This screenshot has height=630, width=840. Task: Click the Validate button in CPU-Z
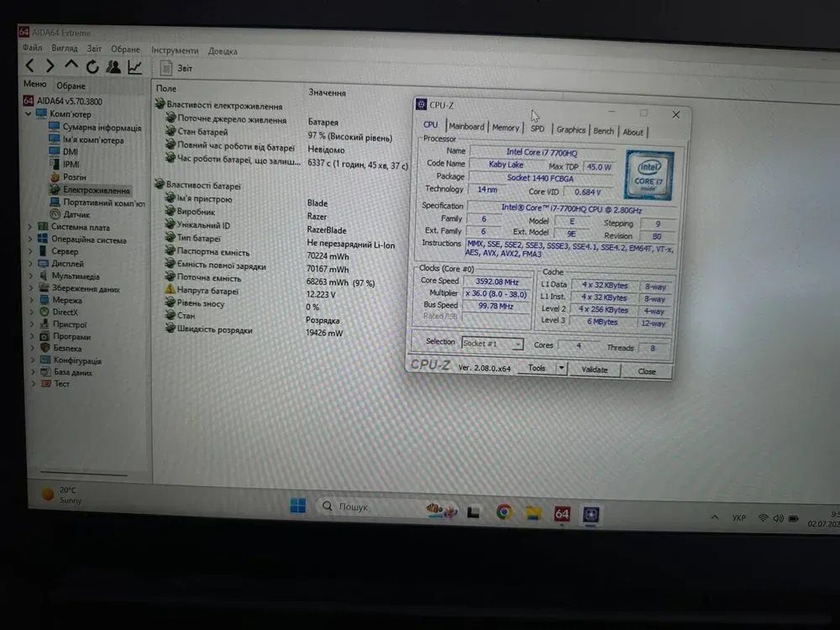click(x=595, y=370)
